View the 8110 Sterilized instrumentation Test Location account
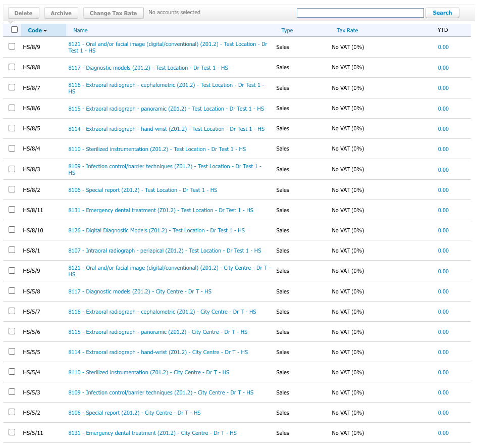Viewport: 478px width, 448px height. click(156, 148)
